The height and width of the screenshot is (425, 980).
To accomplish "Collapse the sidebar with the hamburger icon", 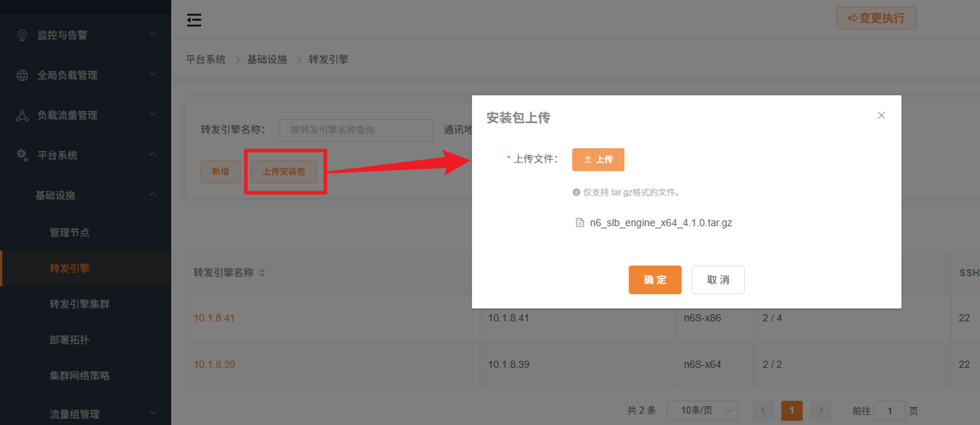I will tap(194, 20).
